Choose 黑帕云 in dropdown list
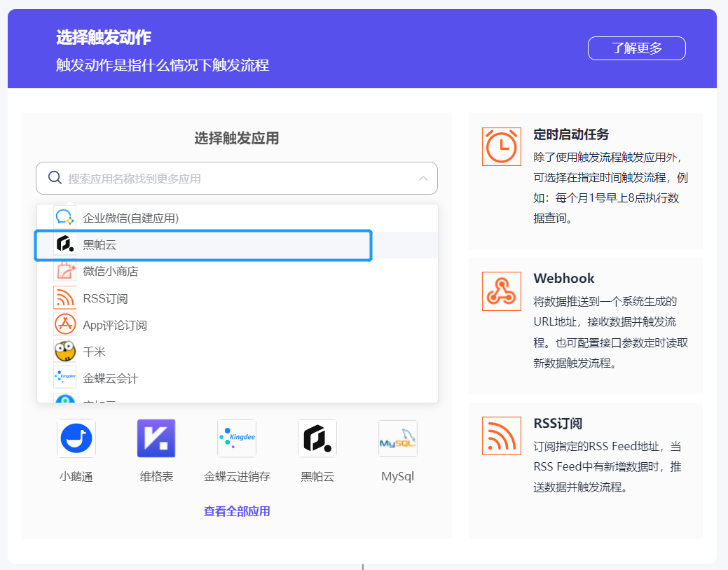 click(x=238, y=244)
